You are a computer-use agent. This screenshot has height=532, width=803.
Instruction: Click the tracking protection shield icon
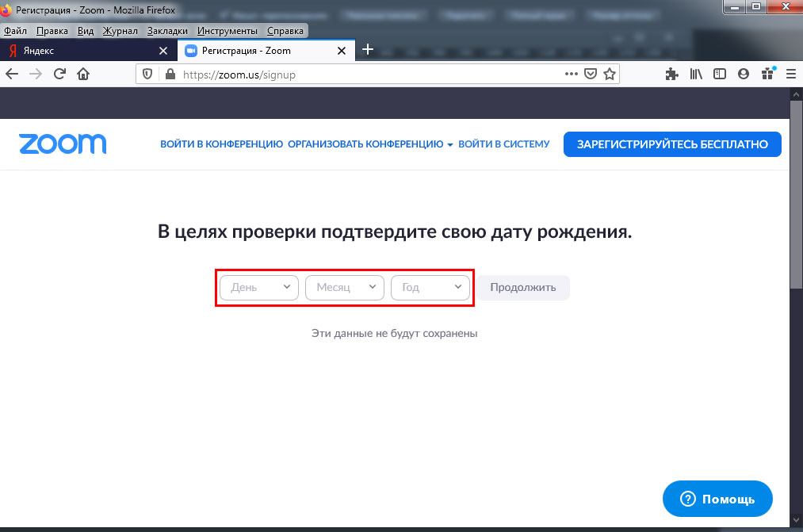[148, 73]
